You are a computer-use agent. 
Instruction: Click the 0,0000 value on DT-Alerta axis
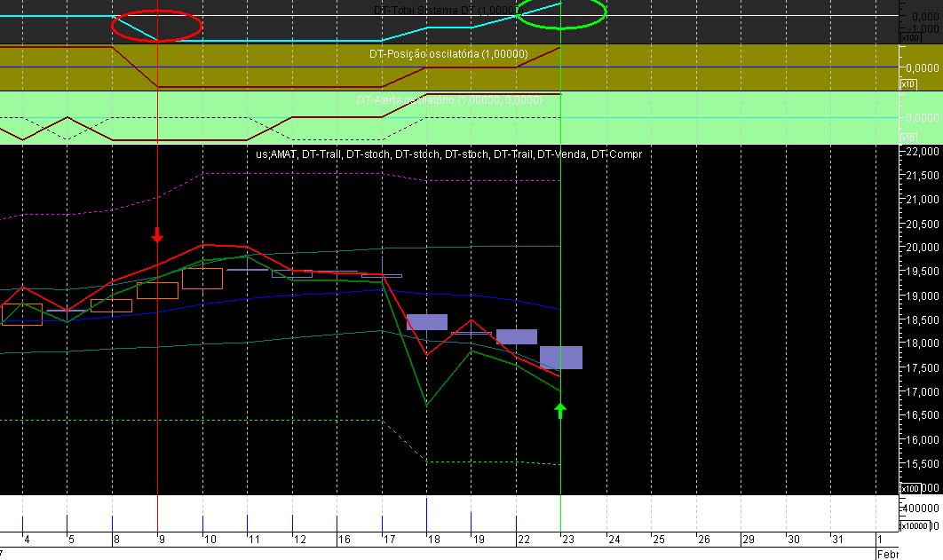point(923,118)
